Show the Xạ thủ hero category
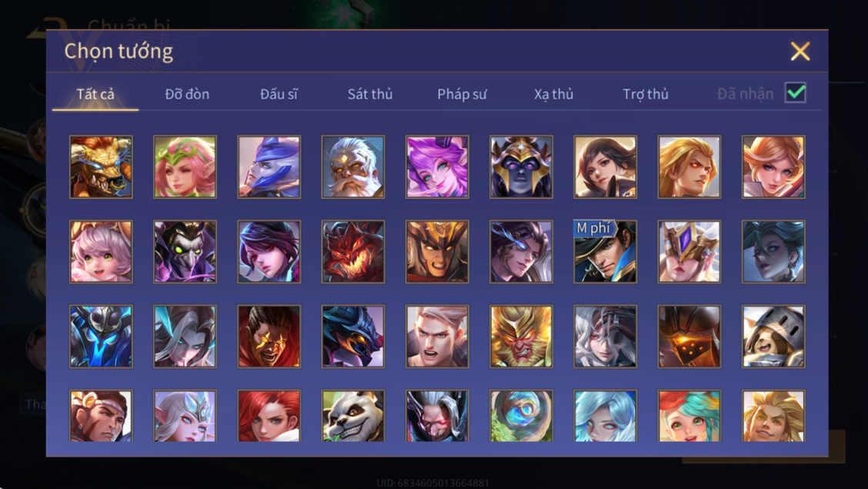 [x=553, y=94]
